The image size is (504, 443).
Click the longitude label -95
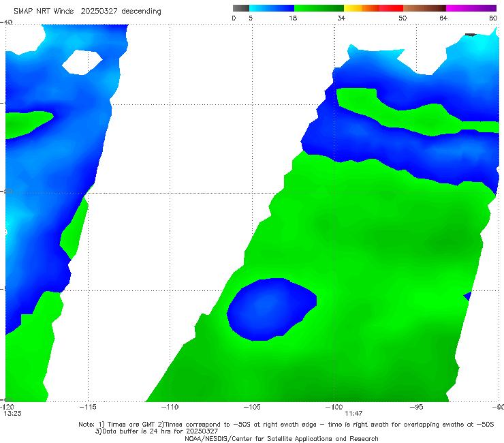[x=417, y=407]
